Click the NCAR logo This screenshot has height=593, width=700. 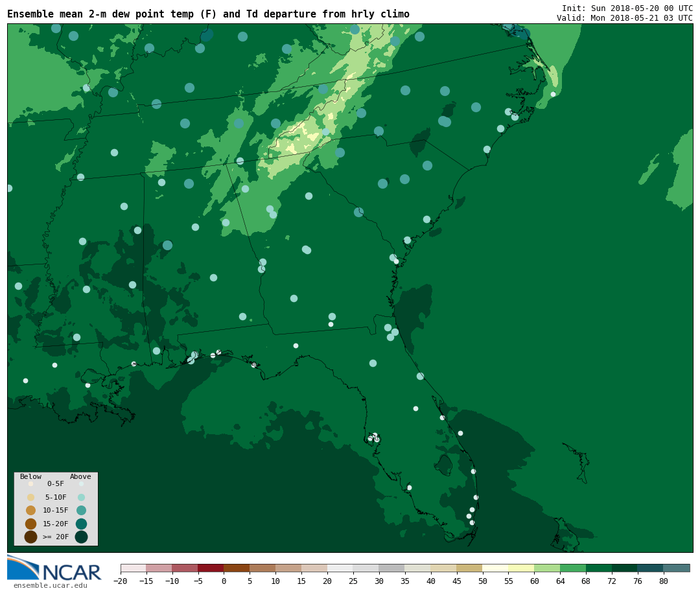(x=54, y=568)
